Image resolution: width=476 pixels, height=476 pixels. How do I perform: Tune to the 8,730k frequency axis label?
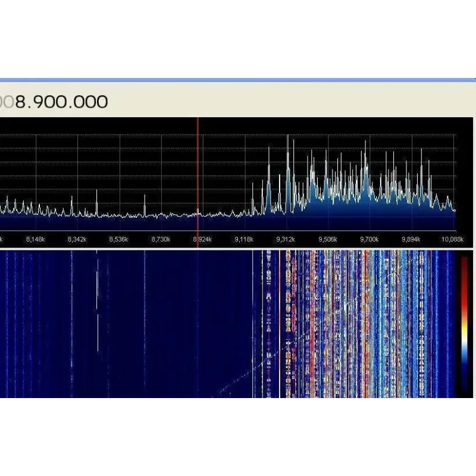(161, 240)
